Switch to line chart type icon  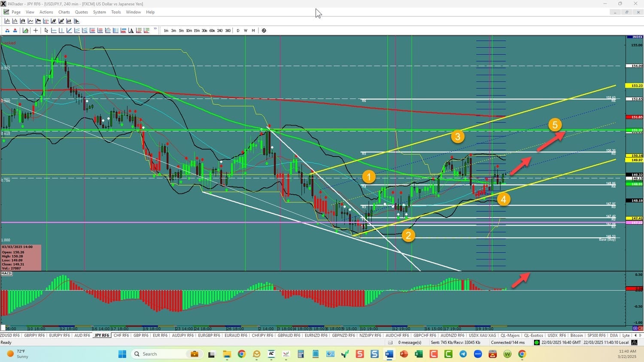pos(30,21)
